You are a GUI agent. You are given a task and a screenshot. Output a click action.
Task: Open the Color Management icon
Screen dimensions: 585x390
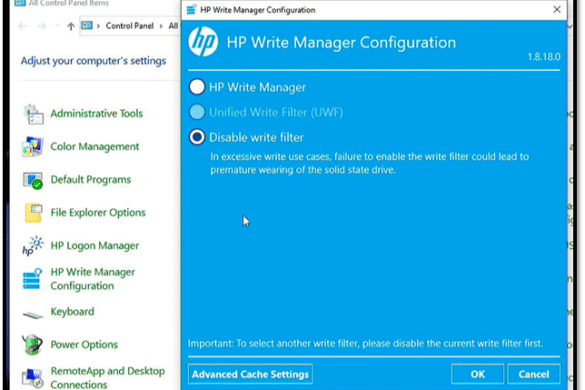click(x=33, y=146)
